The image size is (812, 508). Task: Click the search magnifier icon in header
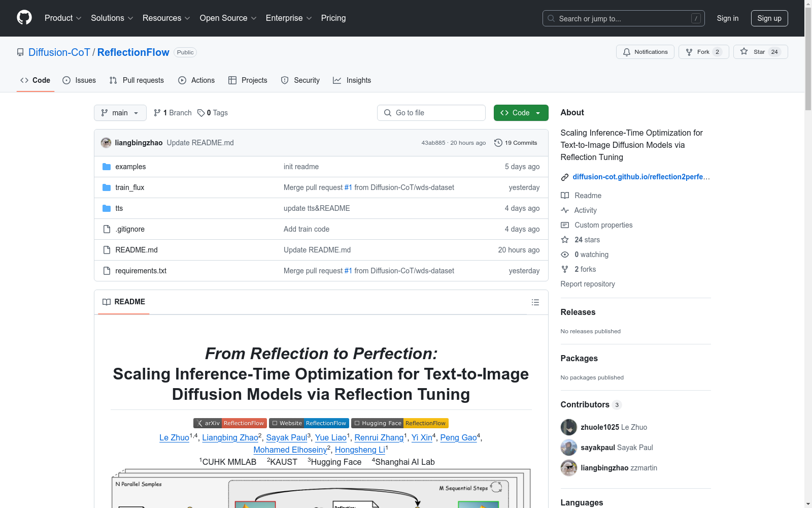tap(551, 18)
